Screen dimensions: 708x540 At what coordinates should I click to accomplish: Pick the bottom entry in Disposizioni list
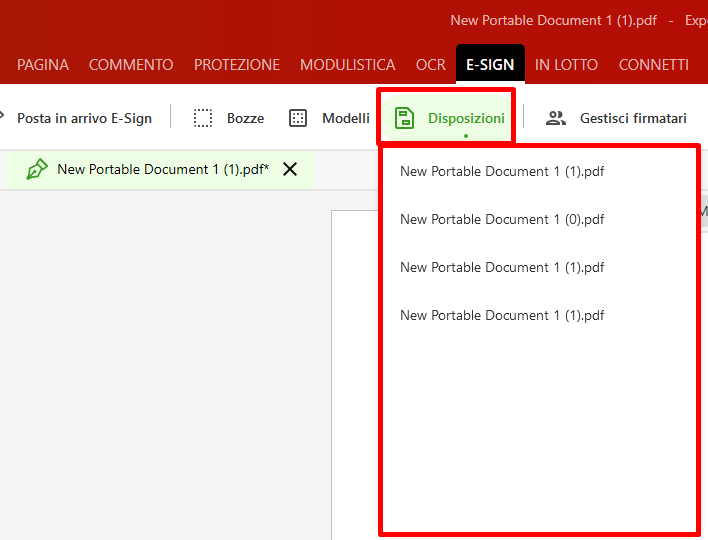point(502,315)
